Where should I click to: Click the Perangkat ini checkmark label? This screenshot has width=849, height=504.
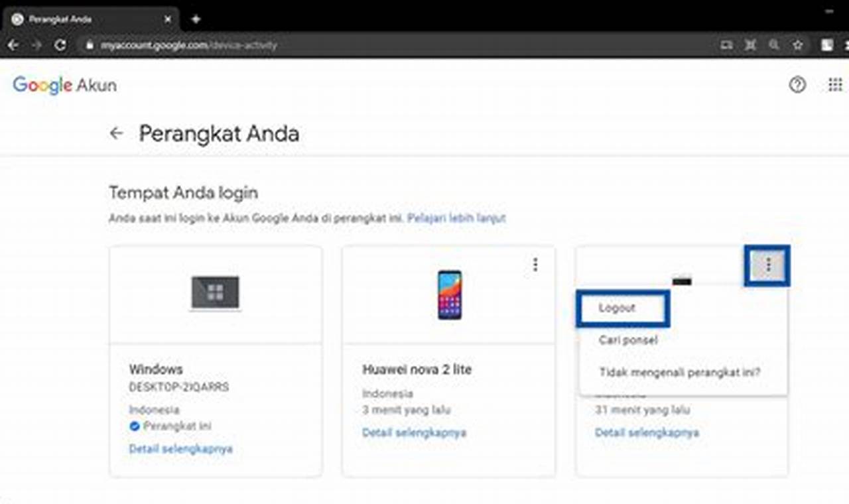pos(170,426)
